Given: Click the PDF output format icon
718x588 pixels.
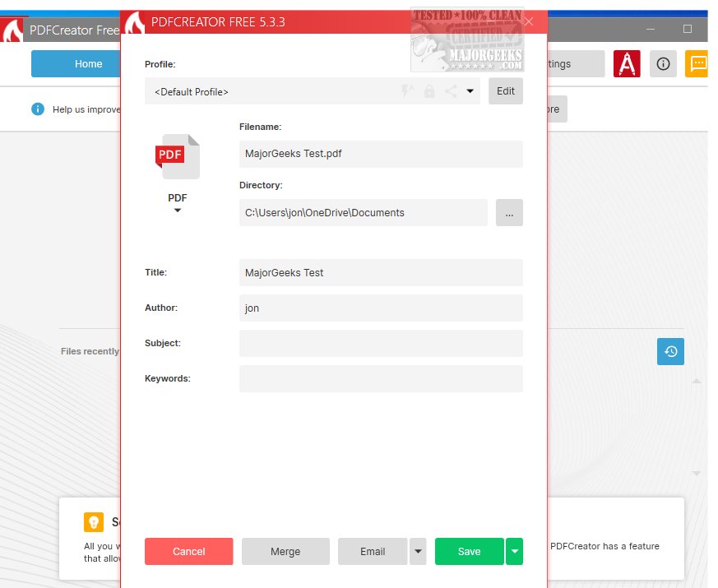Looking at the screenshot, I should (x=178, y=156).
